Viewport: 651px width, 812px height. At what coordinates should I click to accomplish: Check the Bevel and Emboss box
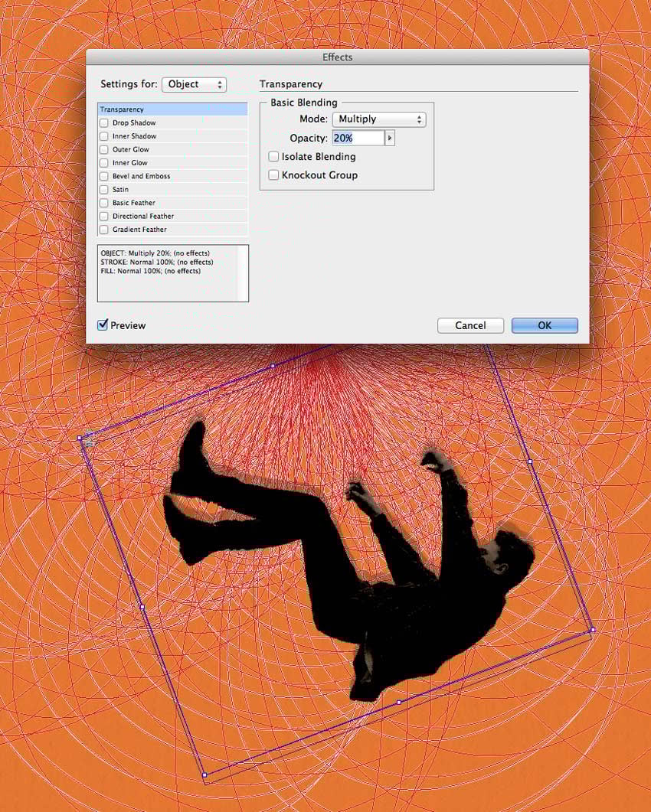pos(104,176)
